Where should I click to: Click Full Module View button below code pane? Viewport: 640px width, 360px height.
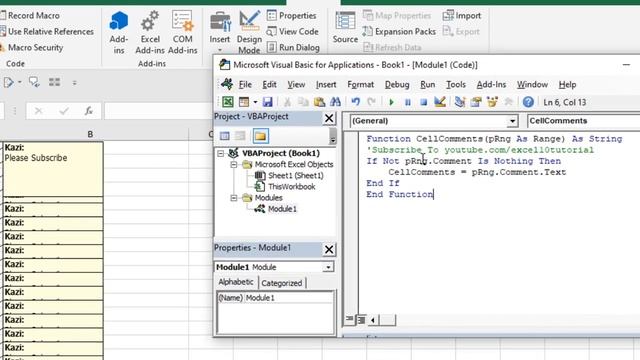(x=361, y=320)
